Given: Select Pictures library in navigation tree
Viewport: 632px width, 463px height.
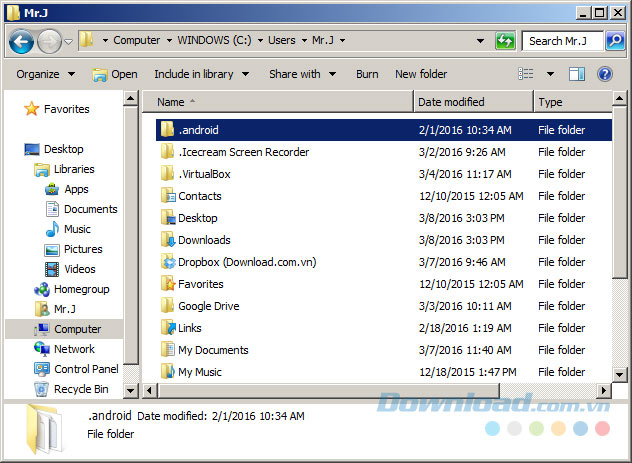Looking at the screenshot, I should coord(82,249).
